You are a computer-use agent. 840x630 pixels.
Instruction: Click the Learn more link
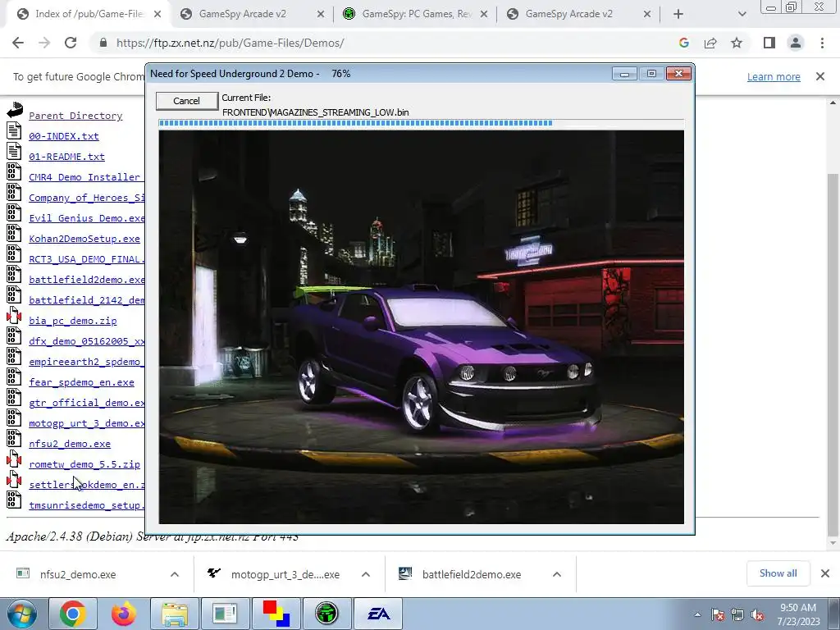[774, 76]
